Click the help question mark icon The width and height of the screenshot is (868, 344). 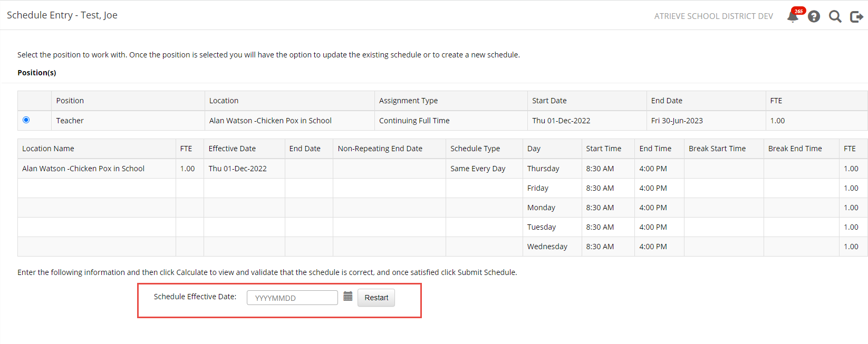pos(814,17)
